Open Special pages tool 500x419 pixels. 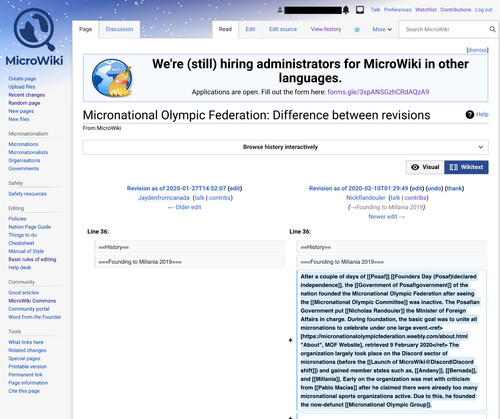(x=24, y=358)
